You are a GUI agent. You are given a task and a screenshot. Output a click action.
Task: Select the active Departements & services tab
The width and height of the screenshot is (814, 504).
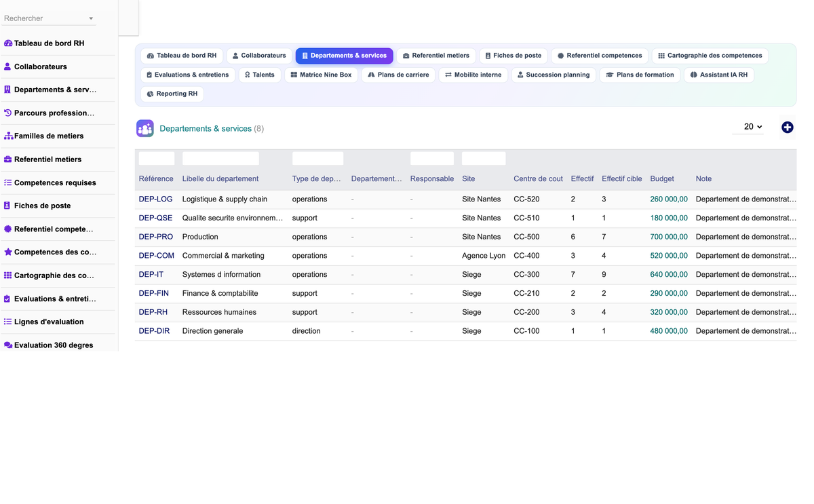pos(345,56)
